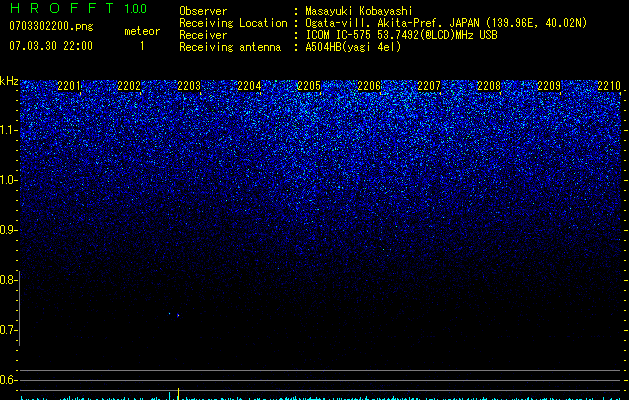Select location text Ogata-vill. Akita-Pref. JAPAN

(392, 23)
